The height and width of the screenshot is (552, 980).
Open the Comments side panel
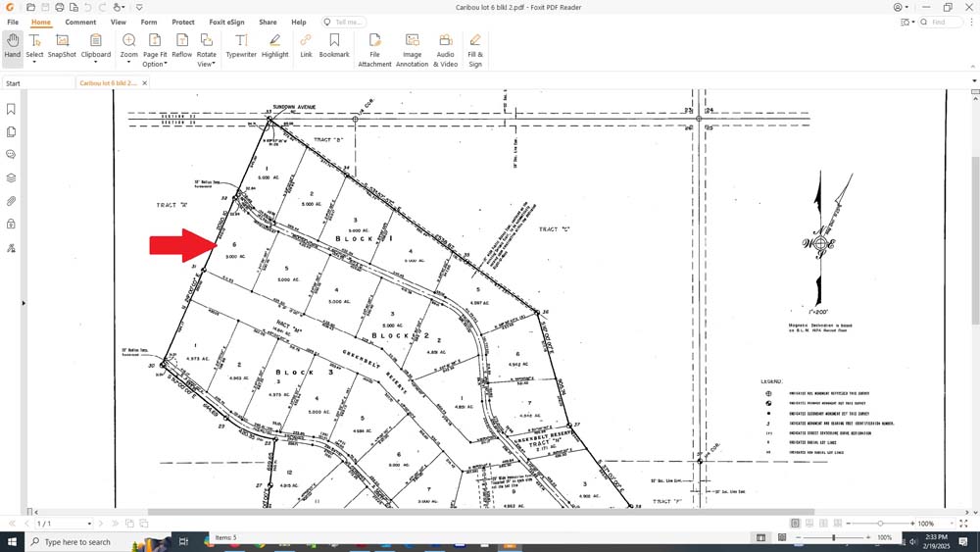11,154
